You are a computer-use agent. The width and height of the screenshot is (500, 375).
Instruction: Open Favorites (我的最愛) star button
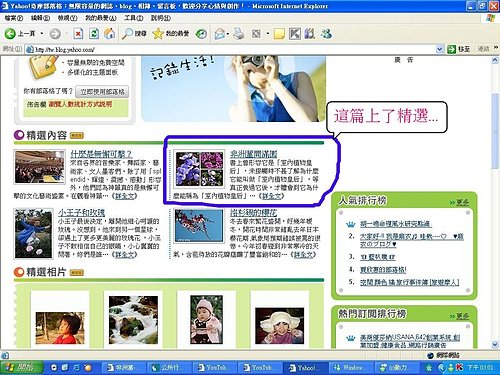(x=171, y=34)
